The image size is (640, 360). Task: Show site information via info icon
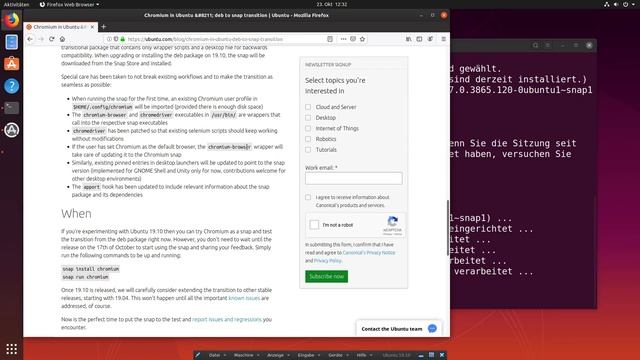pos(109,39)
